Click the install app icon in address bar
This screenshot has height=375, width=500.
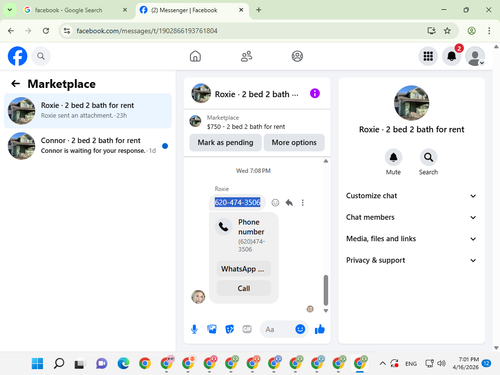[431, 31]
